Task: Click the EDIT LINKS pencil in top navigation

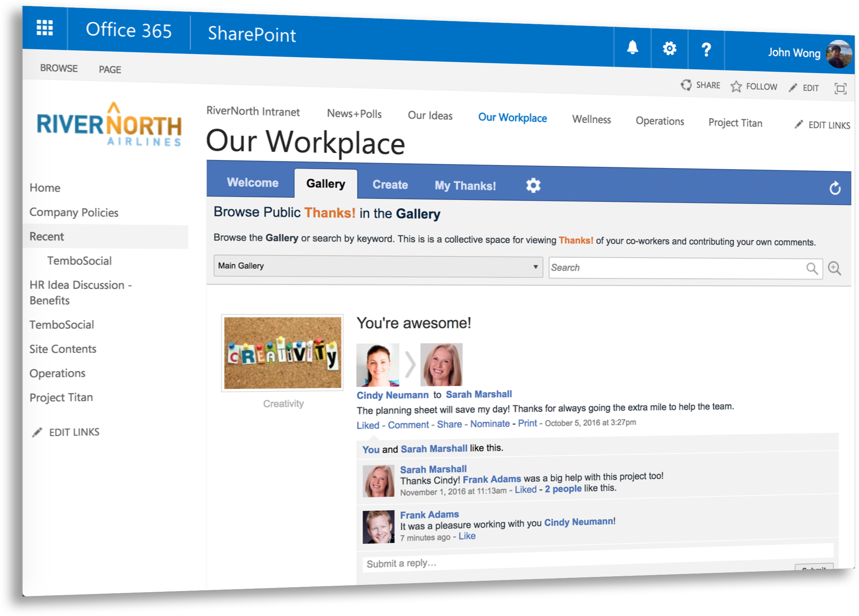Action: 798,124
